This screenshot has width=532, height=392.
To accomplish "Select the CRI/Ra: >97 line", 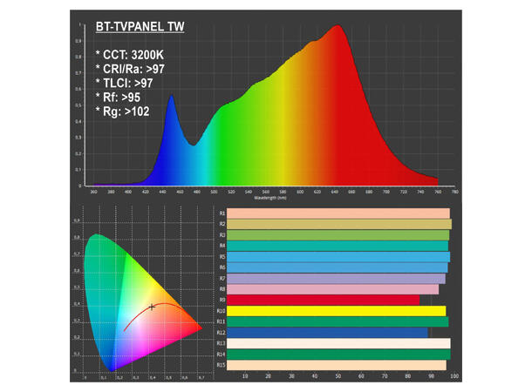I will coord(130,69).
